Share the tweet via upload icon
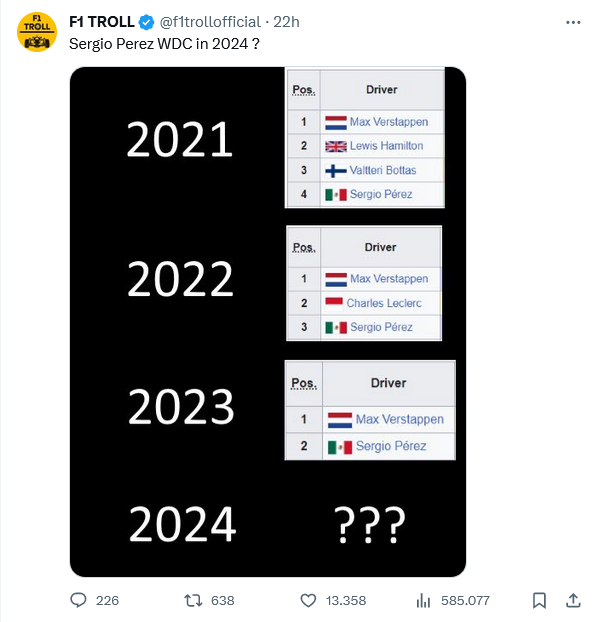The width and height of the screenshot is (598, 622). tap(573, 600)
